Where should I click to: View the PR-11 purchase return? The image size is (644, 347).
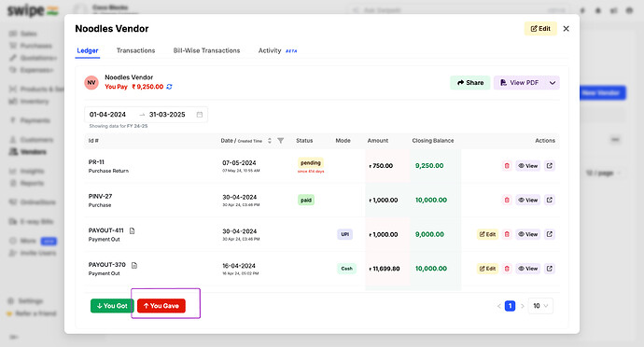pos(527,166)
